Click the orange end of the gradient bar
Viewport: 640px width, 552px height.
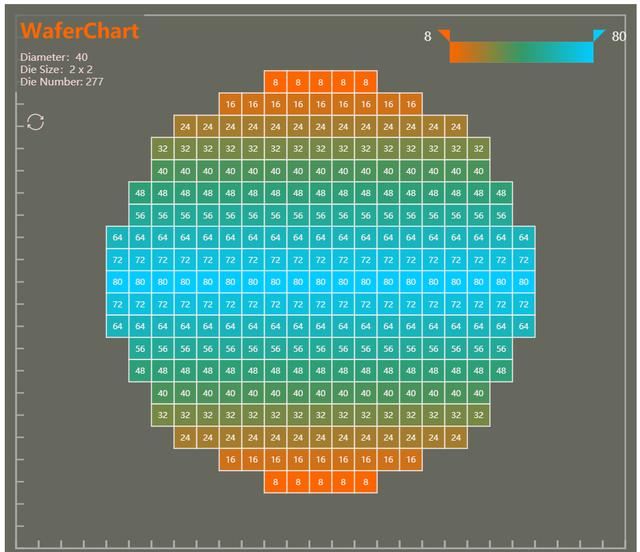coord(457,52)
